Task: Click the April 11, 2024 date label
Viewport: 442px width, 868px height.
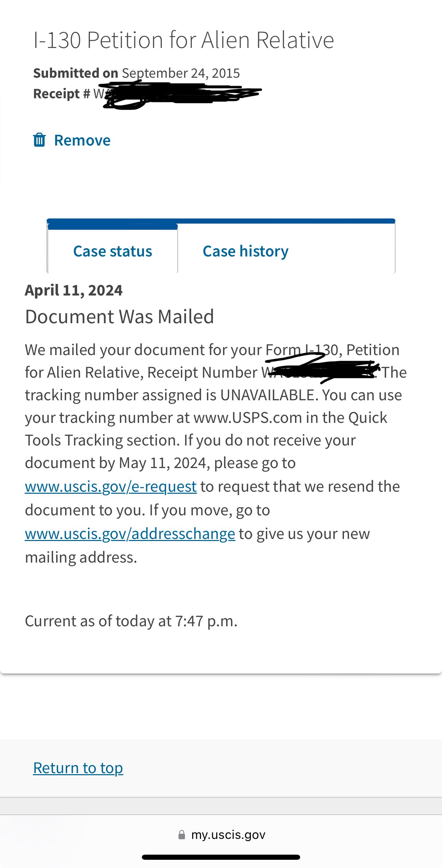Action: pos(74,290)
